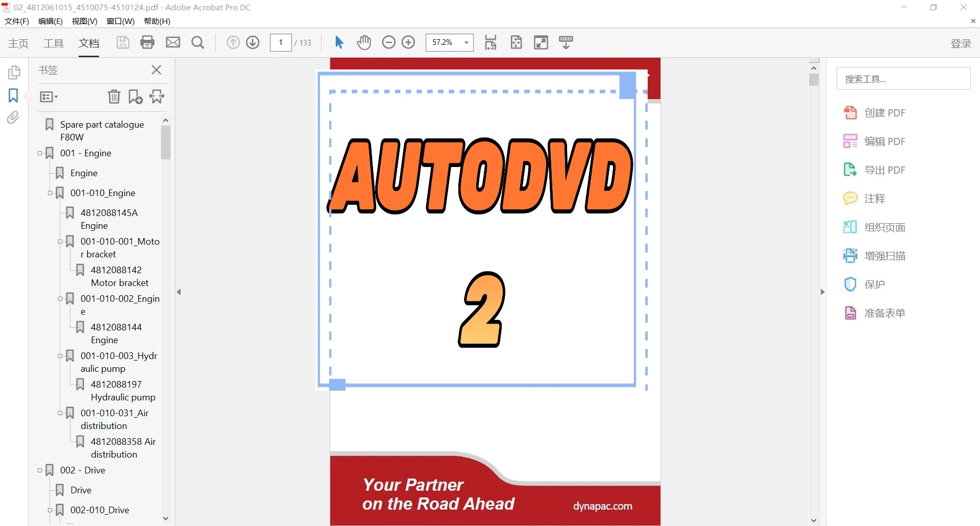Collapse tools pane right arrow
The height and width of the screenshot is (526, 980).
point(822,292)
